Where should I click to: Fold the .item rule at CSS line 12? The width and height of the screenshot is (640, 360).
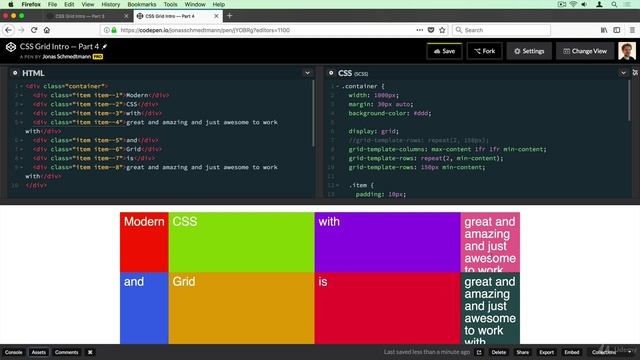338,185
